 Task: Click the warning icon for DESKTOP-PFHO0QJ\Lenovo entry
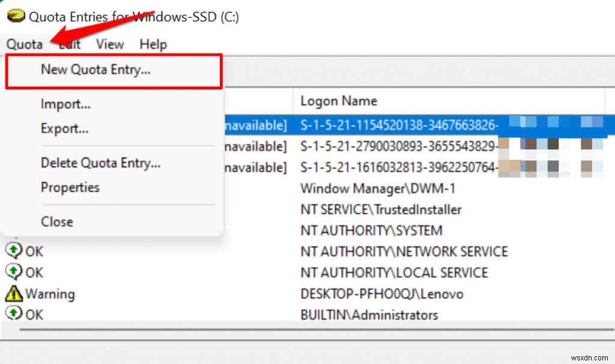click(13, 294)
